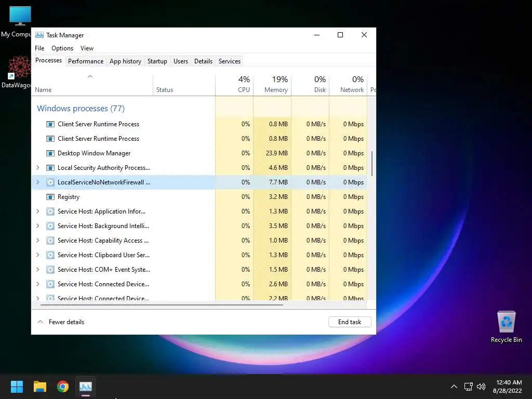Sort processes by Disk column

tap(310, 85)
